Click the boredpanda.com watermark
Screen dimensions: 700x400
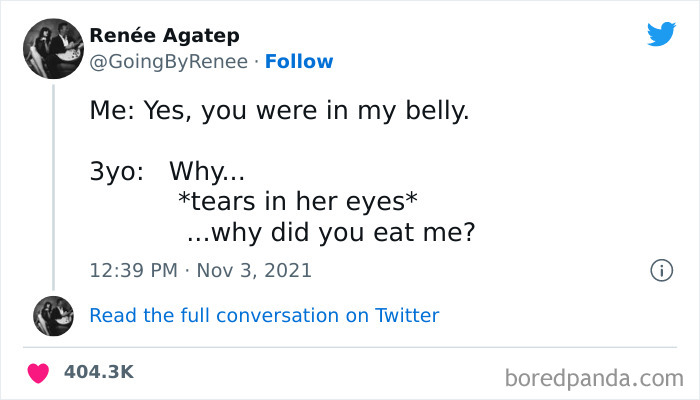[593, 377]
